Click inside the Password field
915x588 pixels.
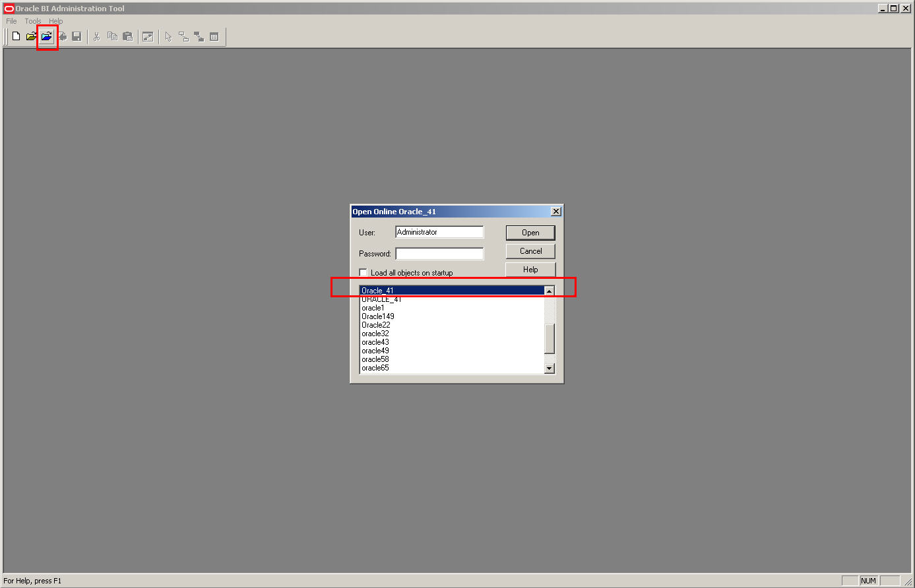439,253
